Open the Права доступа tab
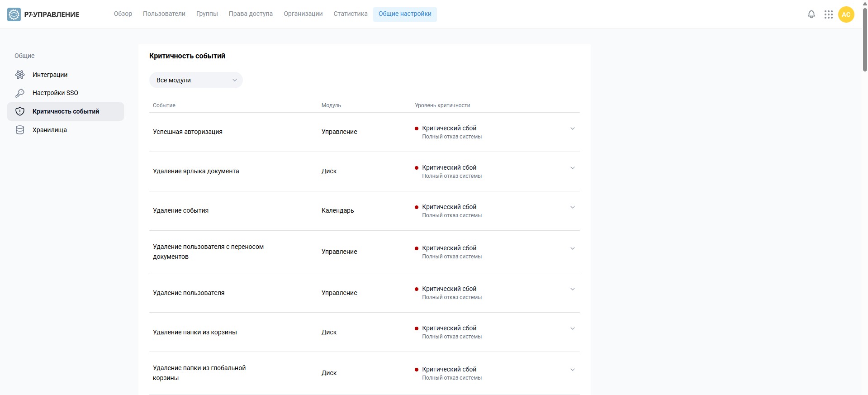The width and height of the screenshot is (868, 395). (251, 14)
